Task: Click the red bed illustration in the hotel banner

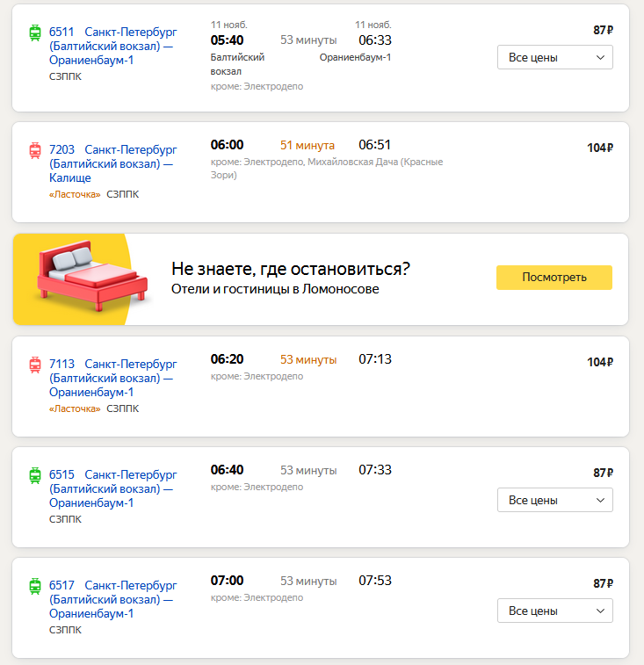Action: (92, 276)
